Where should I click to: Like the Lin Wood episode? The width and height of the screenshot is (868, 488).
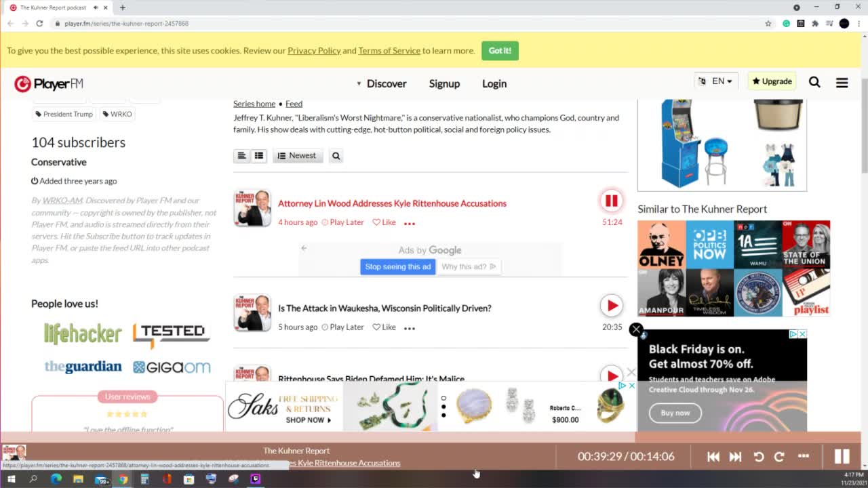click(x=384, y=222)
